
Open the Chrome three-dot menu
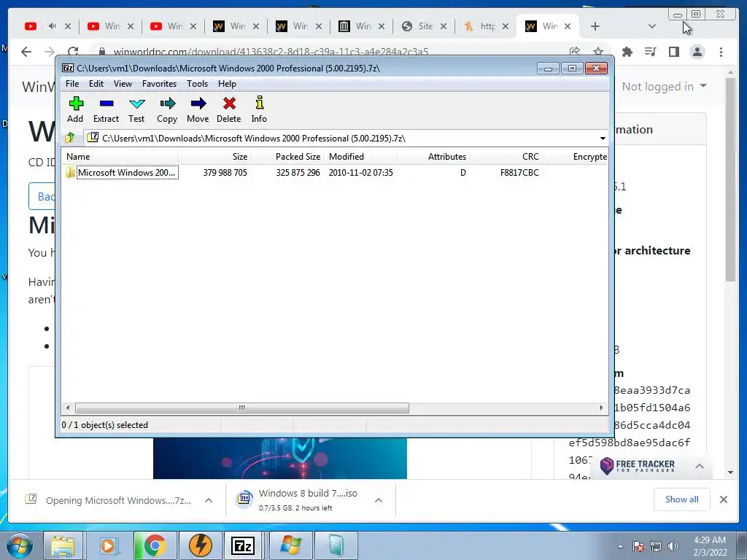(x=721, y=52)
